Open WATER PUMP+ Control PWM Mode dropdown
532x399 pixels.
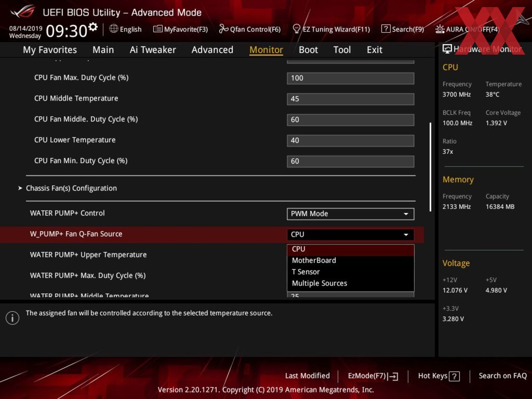[350, 214]
